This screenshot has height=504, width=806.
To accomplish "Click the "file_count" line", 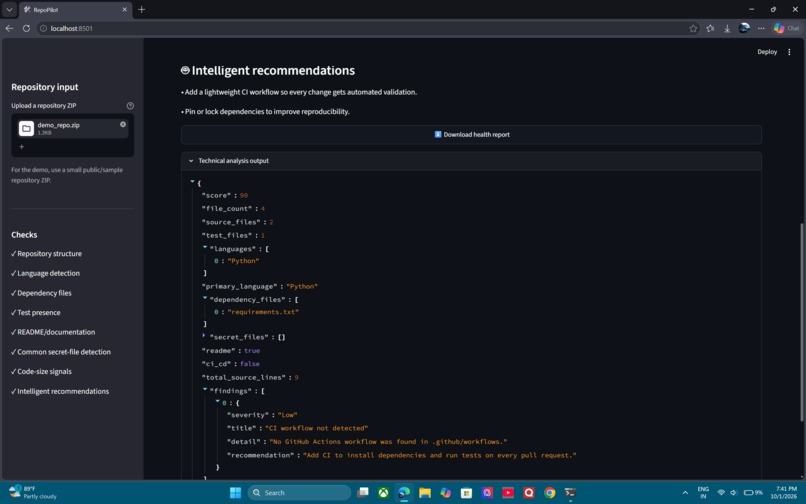I will pos(233,209).
